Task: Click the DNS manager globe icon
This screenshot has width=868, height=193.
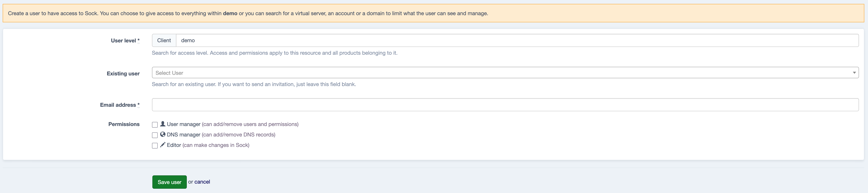Action: tap(162, 134)
